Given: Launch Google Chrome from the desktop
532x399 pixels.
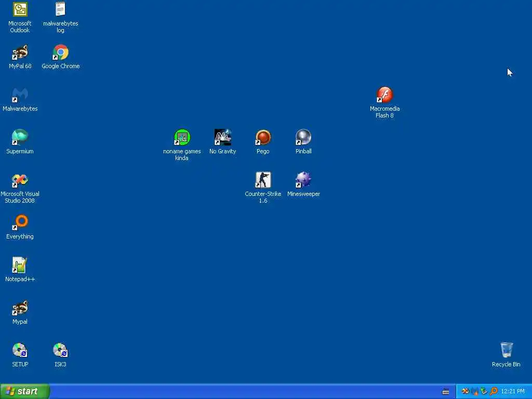Looking at the screenshot, I should [x=60, y=57].
